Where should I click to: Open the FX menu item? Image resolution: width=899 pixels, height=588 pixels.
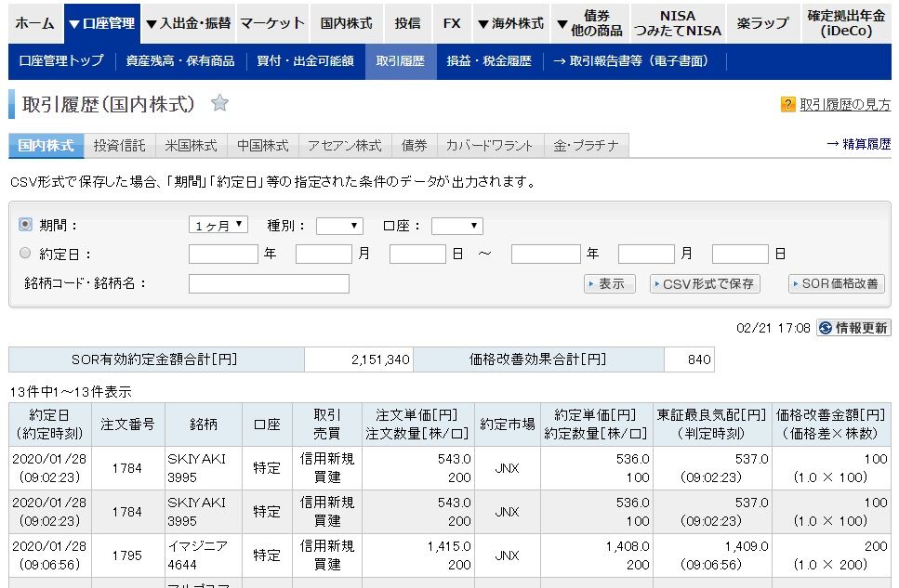click(452, 23)
